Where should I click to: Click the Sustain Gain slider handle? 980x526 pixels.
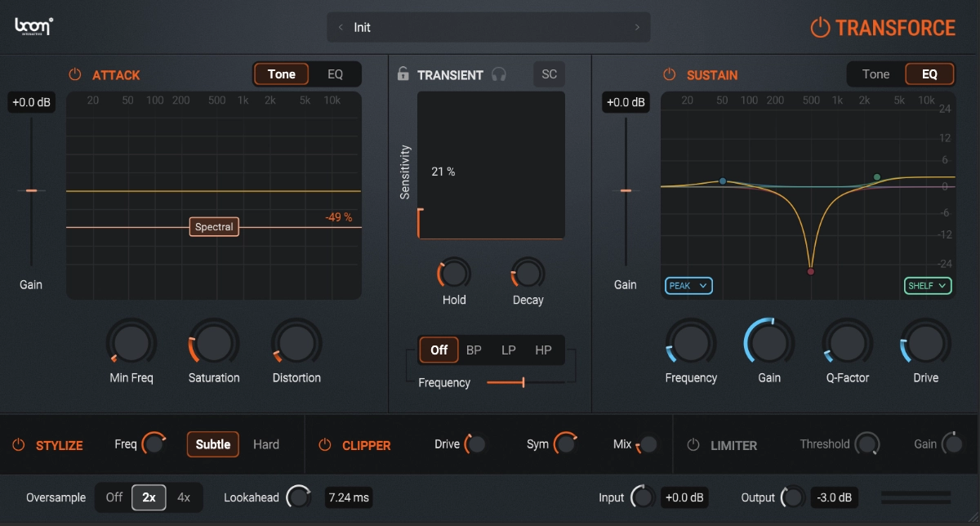626,190
